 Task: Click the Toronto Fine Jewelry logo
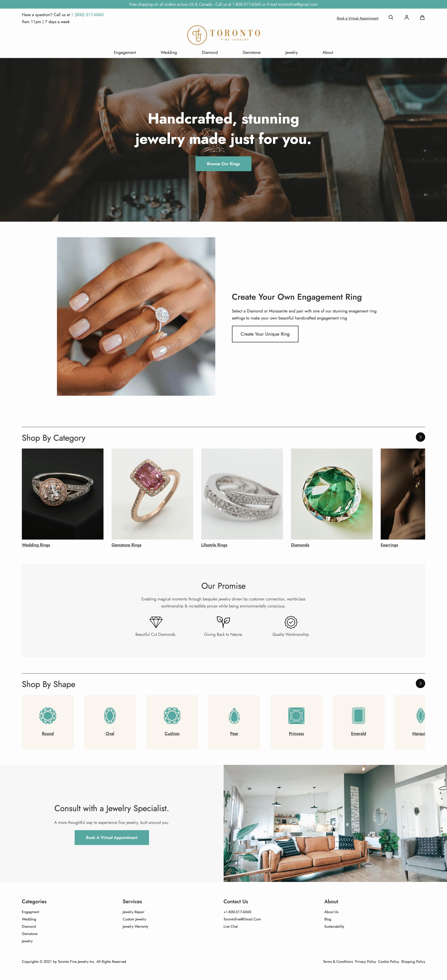click(223, 35)
